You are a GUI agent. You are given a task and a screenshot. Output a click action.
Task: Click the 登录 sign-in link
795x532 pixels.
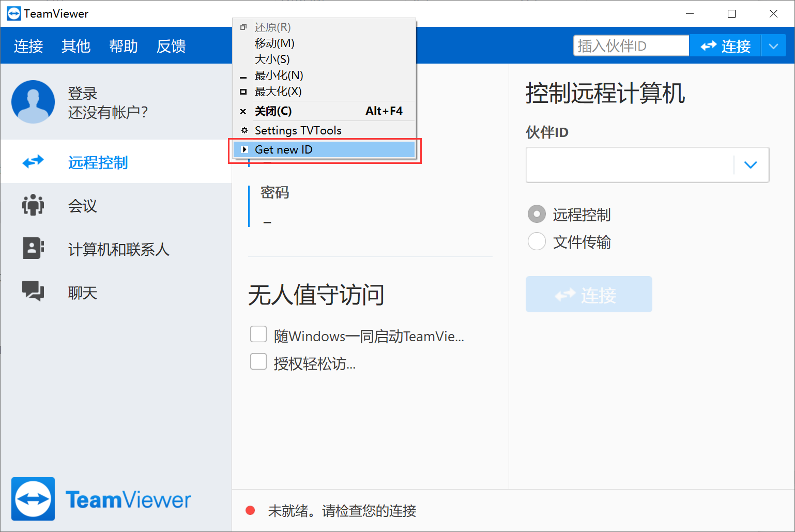(x=83, y=94)
